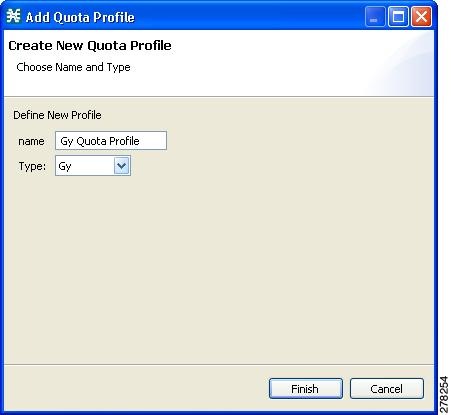Open the Type dropdown arrow
The image size is (451, 415).
(x=122, y=166)
